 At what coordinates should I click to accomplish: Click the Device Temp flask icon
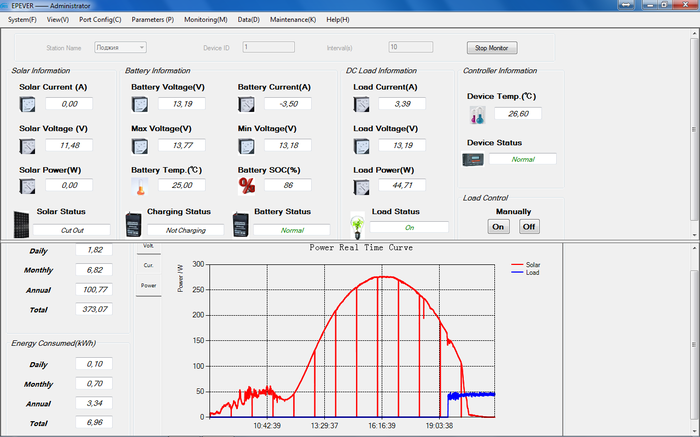[476, 115]
